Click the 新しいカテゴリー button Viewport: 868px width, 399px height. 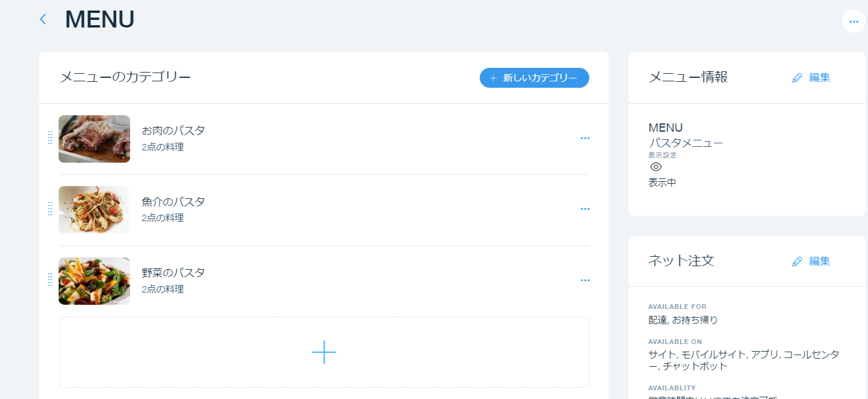534,78
